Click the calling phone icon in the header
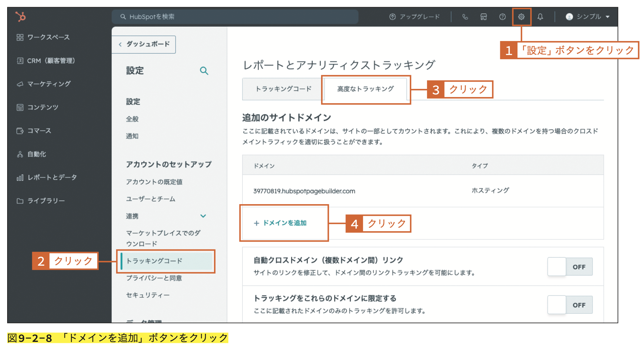Image resolution: width=644 pixels, height=351 pixels. click(x=465, y=17)
